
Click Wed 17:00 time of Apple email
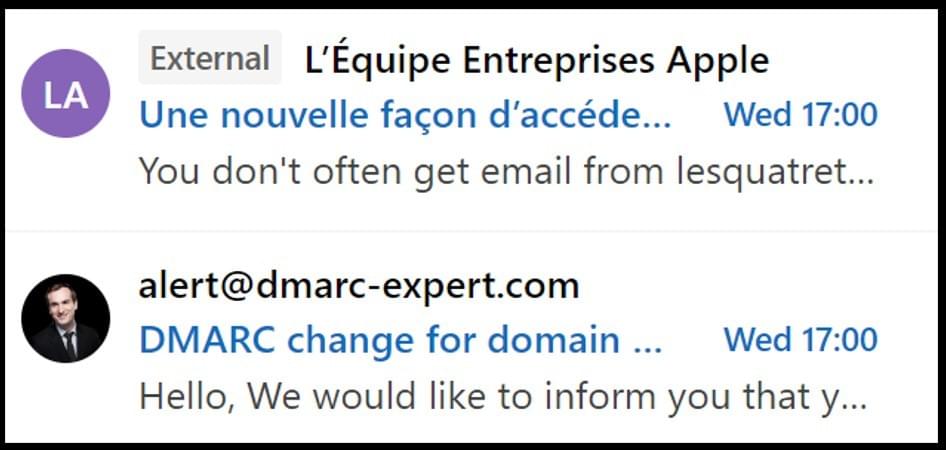801,115
